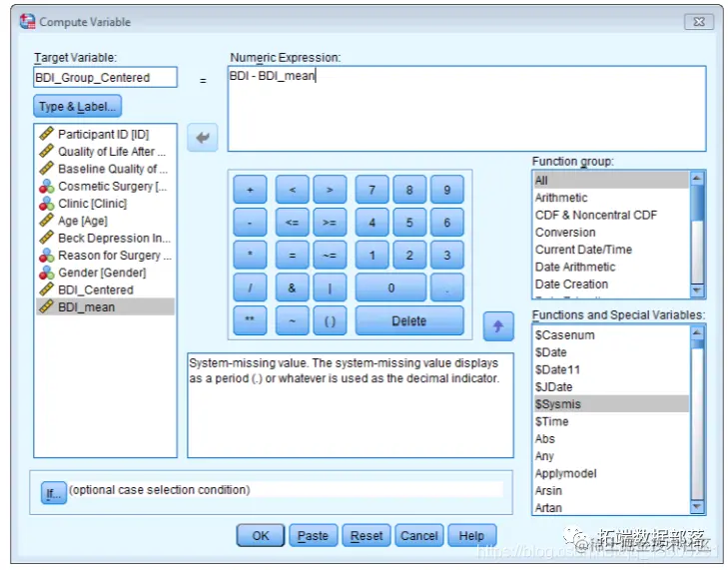
Task: Click the less-than-or-equal key
Action: point(292,223)
